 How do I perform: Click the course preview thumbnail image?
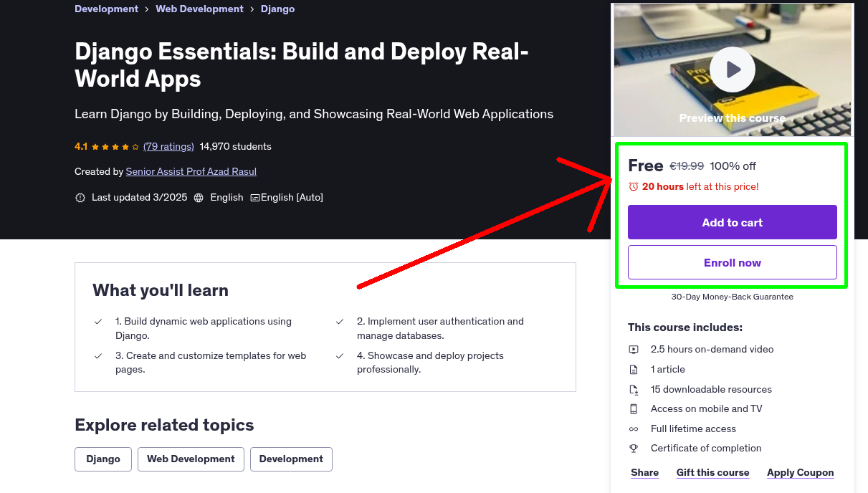pyautogui.click(x=732, y=70)
